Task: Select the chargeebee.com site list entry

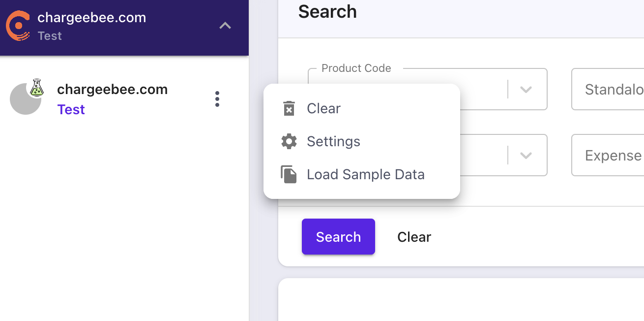Action: (112, 90)
